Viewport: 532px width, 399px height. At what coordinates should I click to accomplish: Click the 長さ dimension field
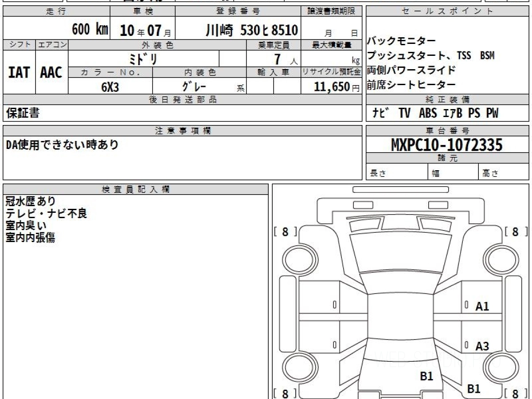tap(397, 172)
